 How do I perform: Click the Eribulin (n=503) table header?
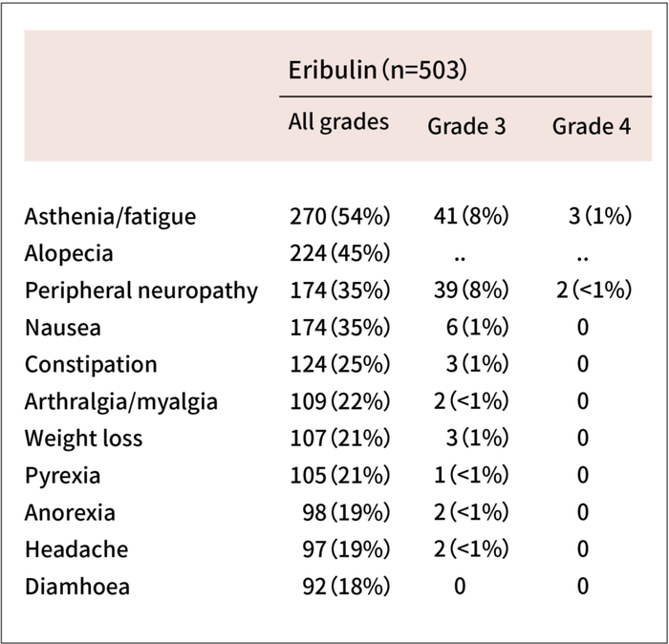coord(377,71)
